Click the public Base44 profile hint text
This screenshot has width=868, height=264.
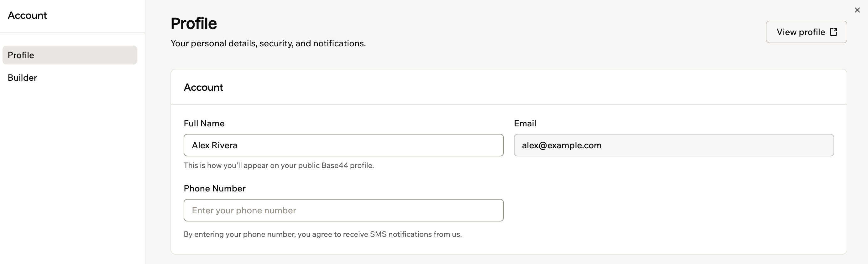(x=279, y=165)
